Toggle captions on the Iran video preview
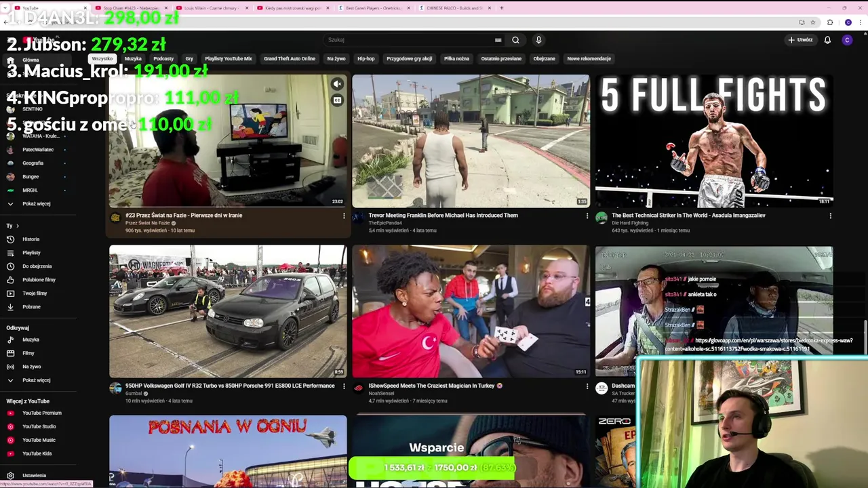The height and width of the screenshot is (488, 868). click(337, 100)
